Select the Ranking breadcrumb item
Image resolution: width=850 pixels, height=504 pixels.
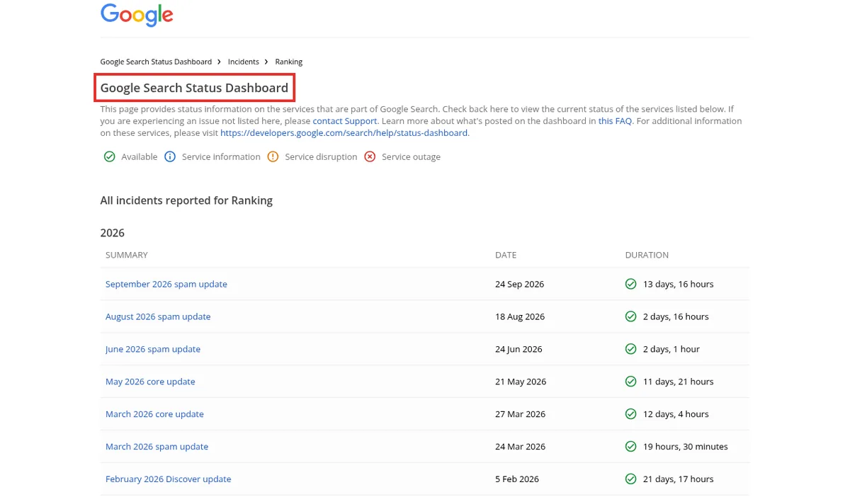[x=289, y=62]
